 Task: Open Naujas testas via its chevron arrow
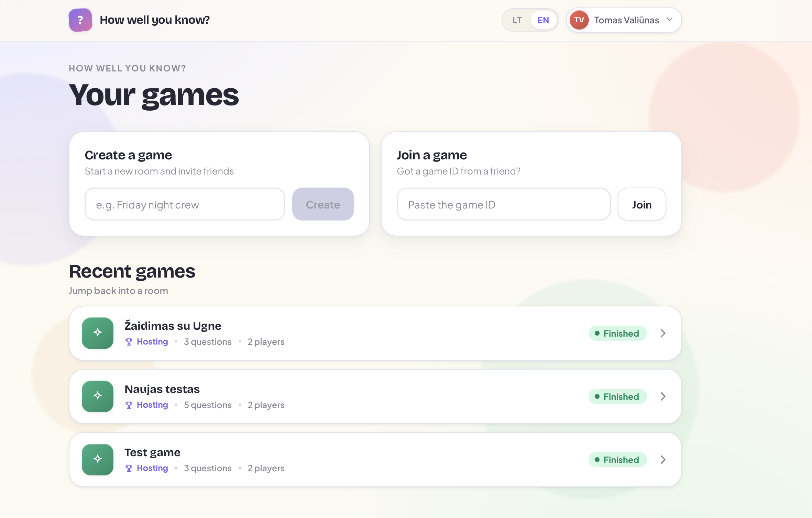(663, 396)
